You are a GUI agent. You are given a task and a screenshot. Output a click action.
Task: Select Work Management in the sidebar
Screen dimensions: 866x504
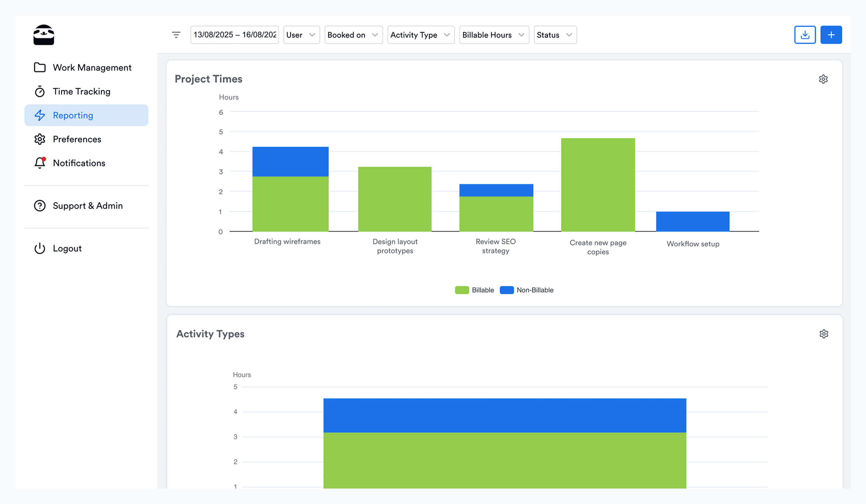click(x=92, y=67)
